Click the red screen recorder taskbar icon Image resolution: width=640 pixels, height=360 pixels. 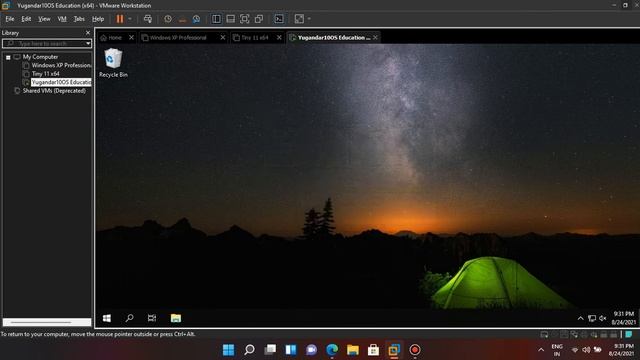tap(415, 350)
